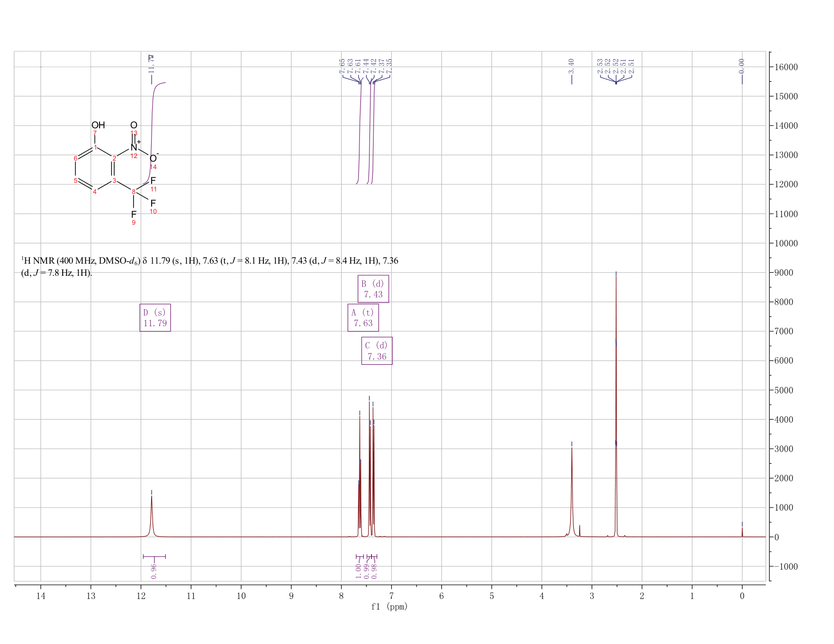Click the OH group in the structure
The height and width of the screenshot is (644, 834).
coord(98,125)
